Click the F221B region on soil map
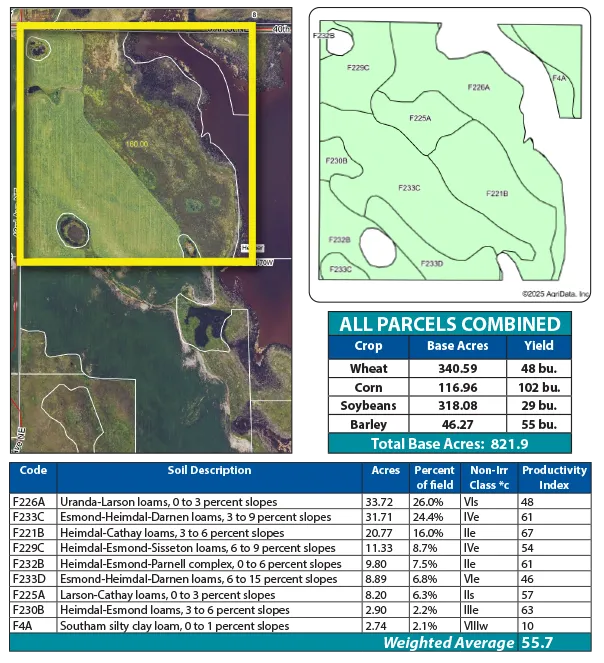This screenshot has height=663, width=604. click(x=497, y=193)
